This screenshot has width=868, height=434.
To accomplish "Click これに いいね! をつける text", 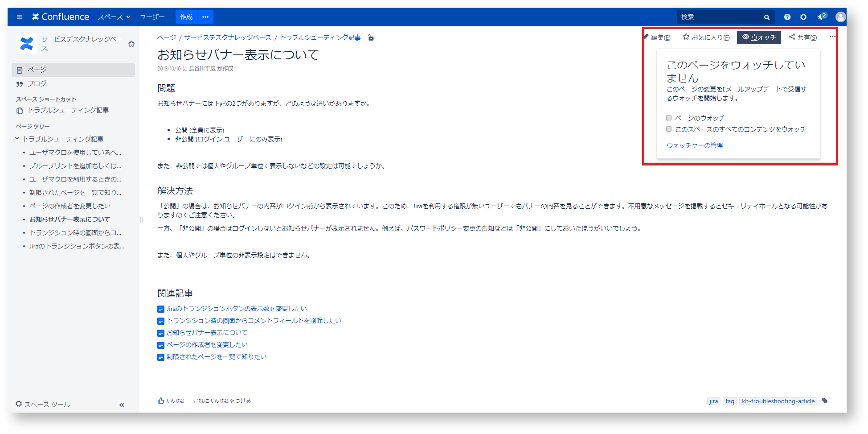I will point(222,401).
